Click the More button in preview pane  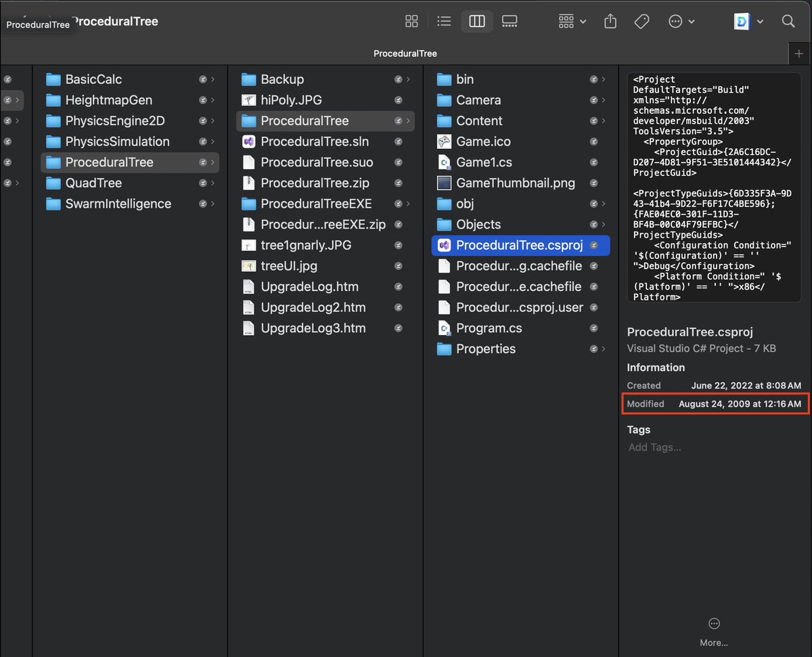714,632
